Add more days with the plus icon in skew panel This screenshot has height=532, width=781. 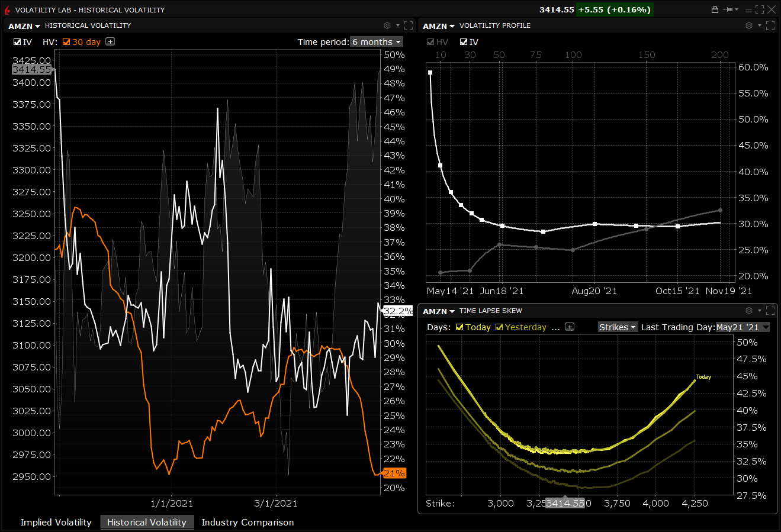coord(569,326)
